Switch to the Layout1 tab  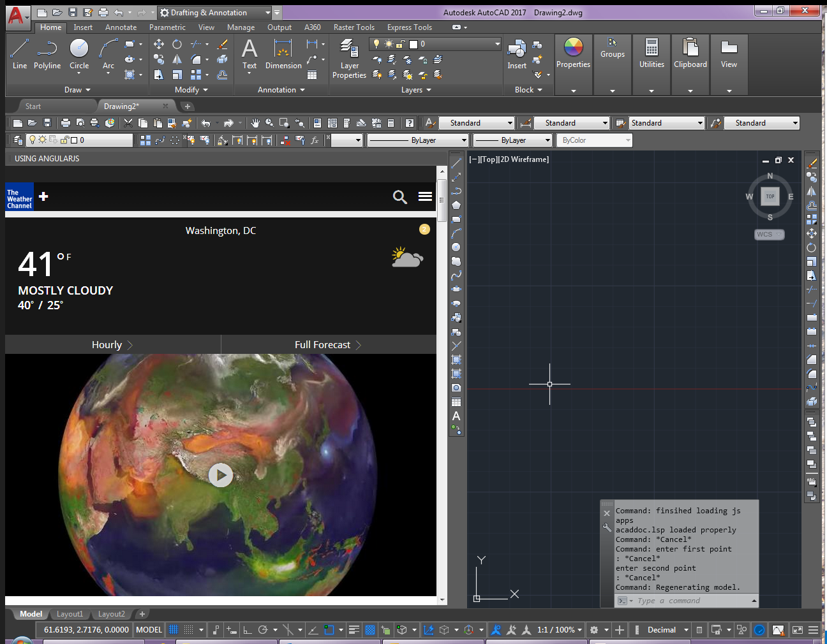70,613
